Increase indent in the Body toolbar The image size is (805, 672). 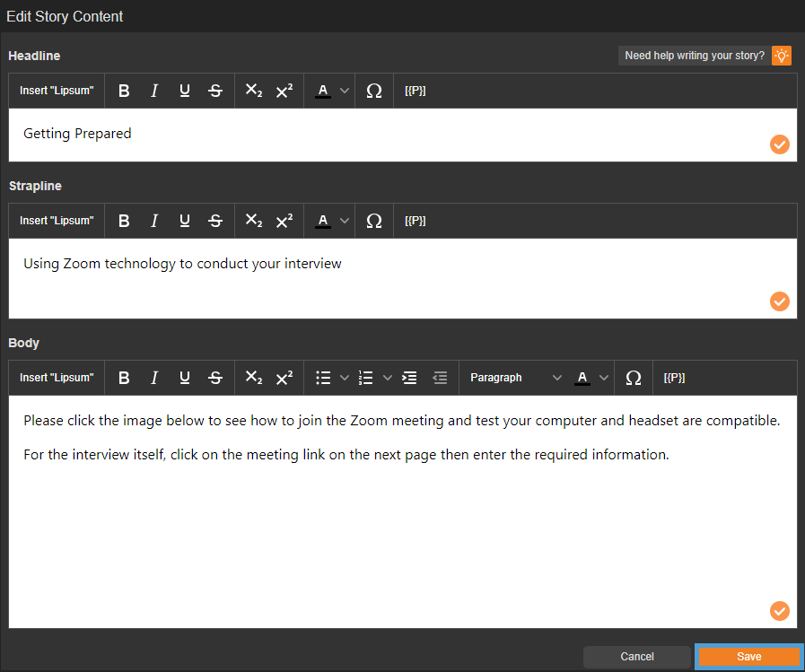409,378
